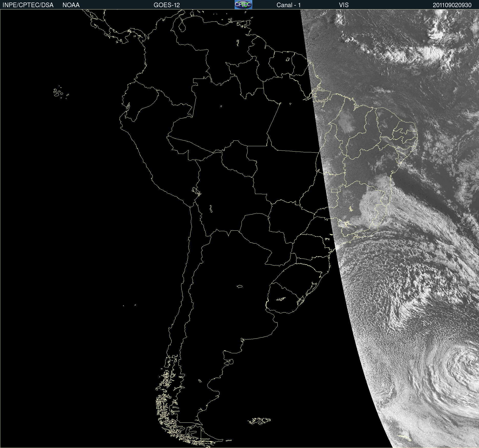Image resolution: width=479 pixels, height=448 pixels.
Task: Click the VIS label in the header
Action: 344,5
